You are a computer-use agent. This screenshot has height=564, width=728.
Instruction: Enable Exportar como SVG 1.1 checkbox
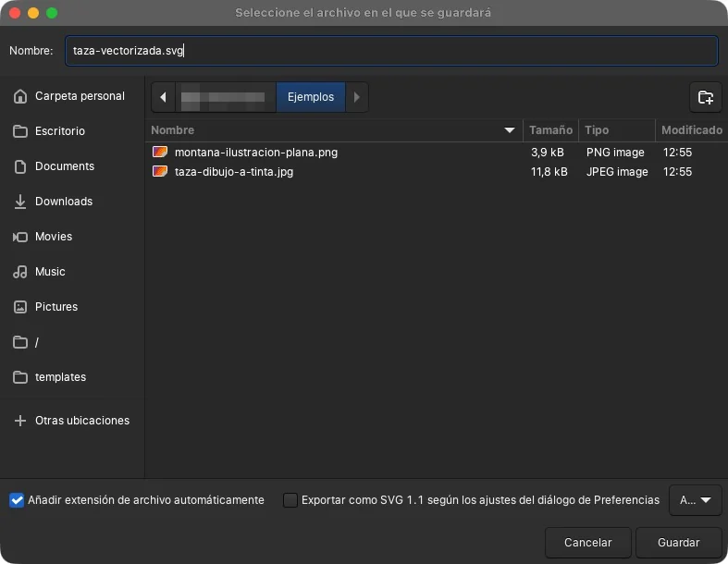pos(290,500)
